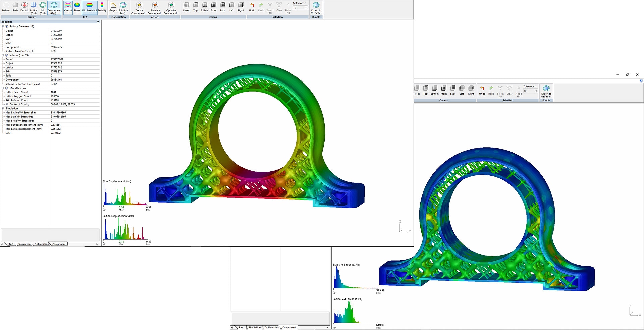
Task: Expand the Center of Gravity property
Action: [x=7, y=104]
